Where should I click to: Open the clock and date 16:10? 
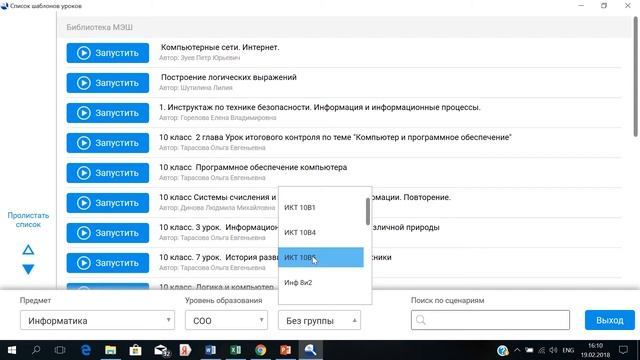596,350
